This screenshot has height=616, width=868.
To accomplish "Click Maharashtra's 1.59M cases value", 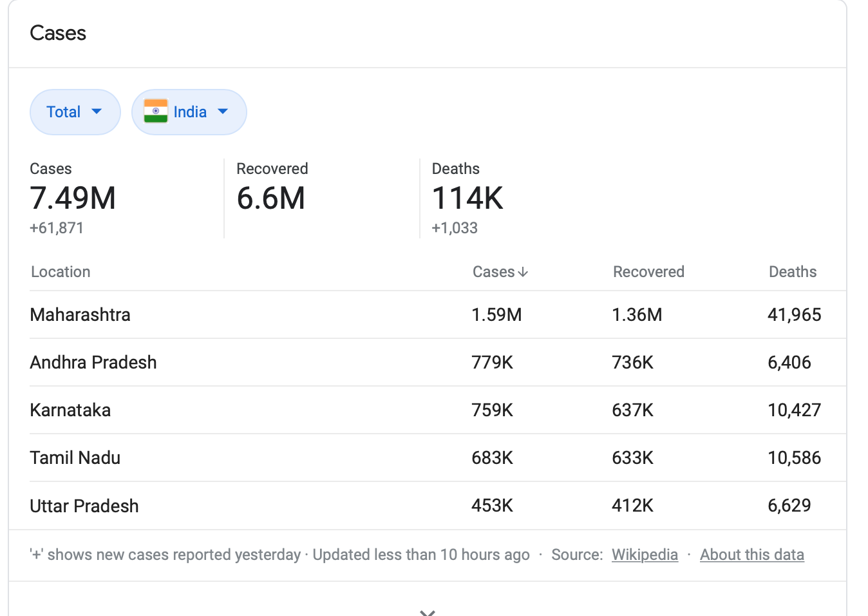I will tap(496, 315).
